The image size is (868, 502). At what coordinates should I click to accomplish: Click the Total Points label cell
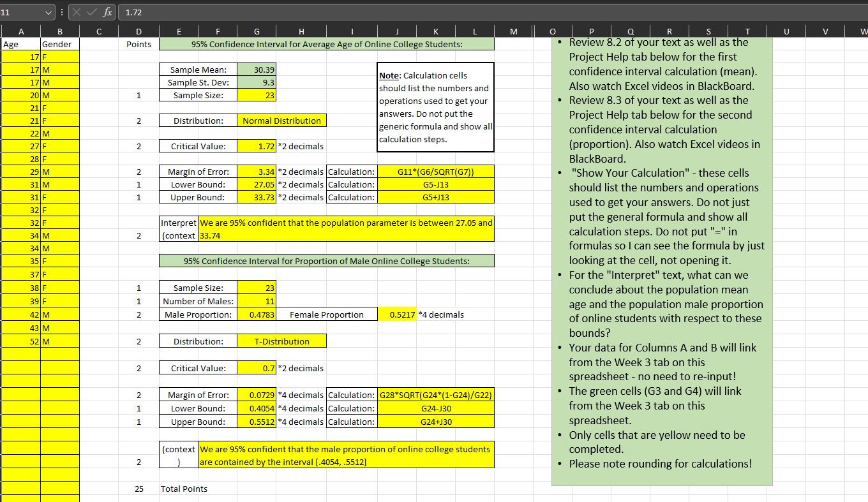tap(185, 489)
